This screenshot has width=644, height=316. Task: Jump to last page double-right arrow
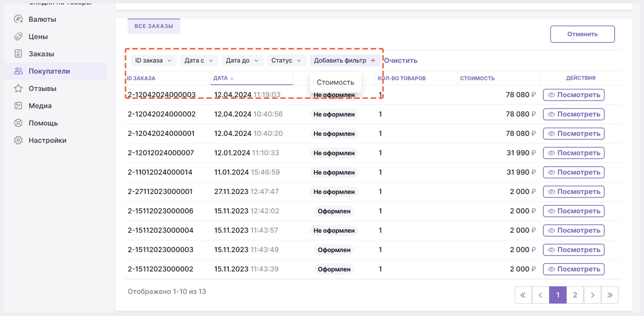610,295
